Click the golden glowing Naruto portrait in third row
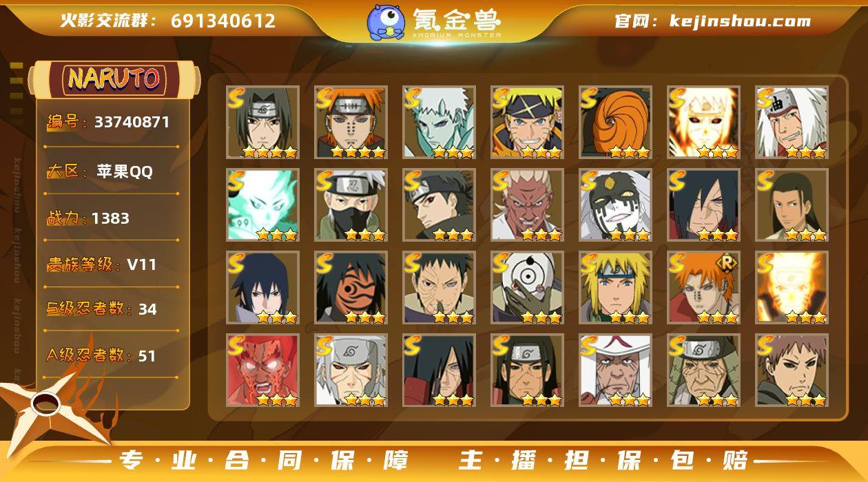 [792, 288]
